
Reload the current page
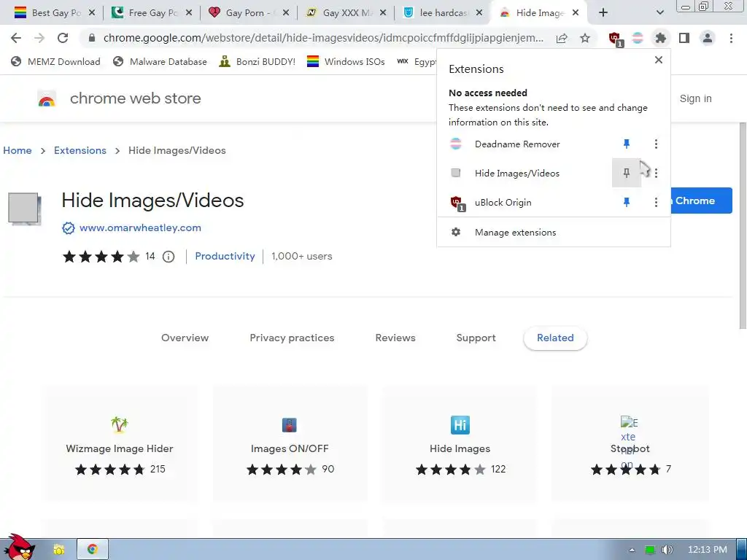tap(63, 38)
